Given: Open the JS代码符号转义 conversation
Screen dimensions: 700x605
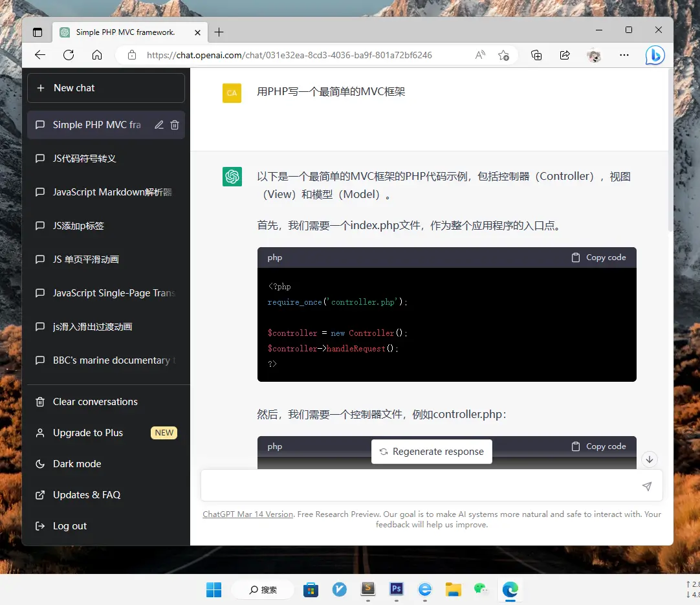Looking at the screenshot, I should click(x=106, y=159).
